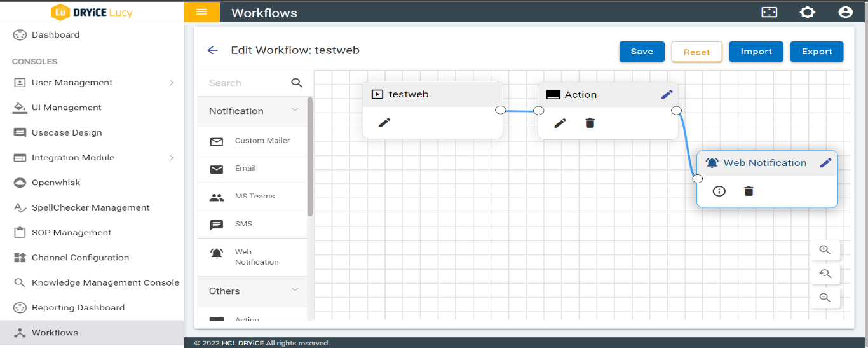
Task: Open info icon on Web Notification node
Action: tap(719, 191)
